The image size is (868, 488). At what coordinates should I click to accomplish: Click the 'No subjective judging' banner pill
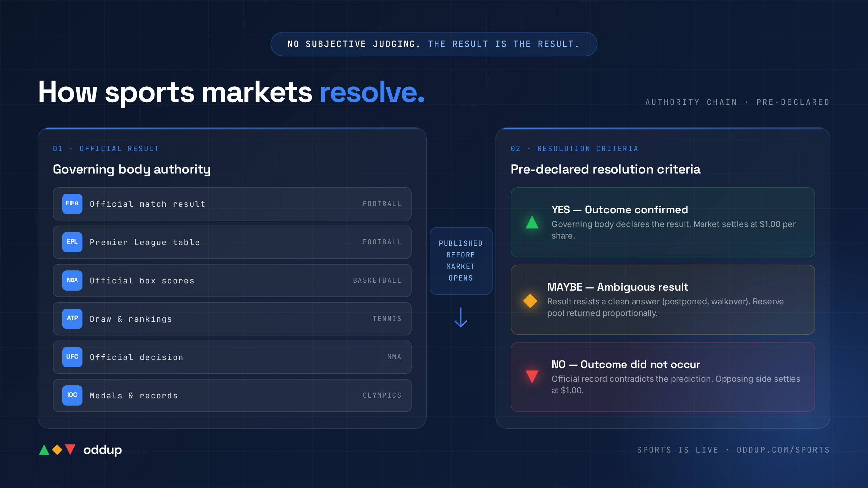pyautogui.click(x=434, y=44)
